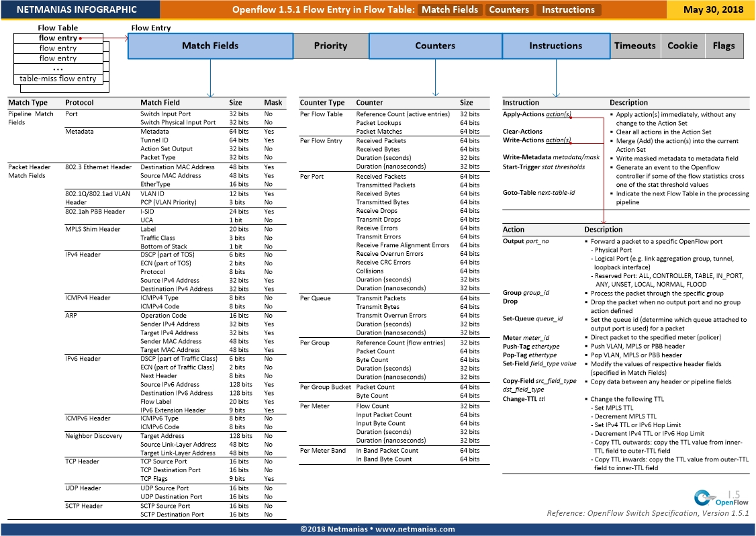Click the 'Mask' column header
Screen dimensions: 756x536
point(273,102)
